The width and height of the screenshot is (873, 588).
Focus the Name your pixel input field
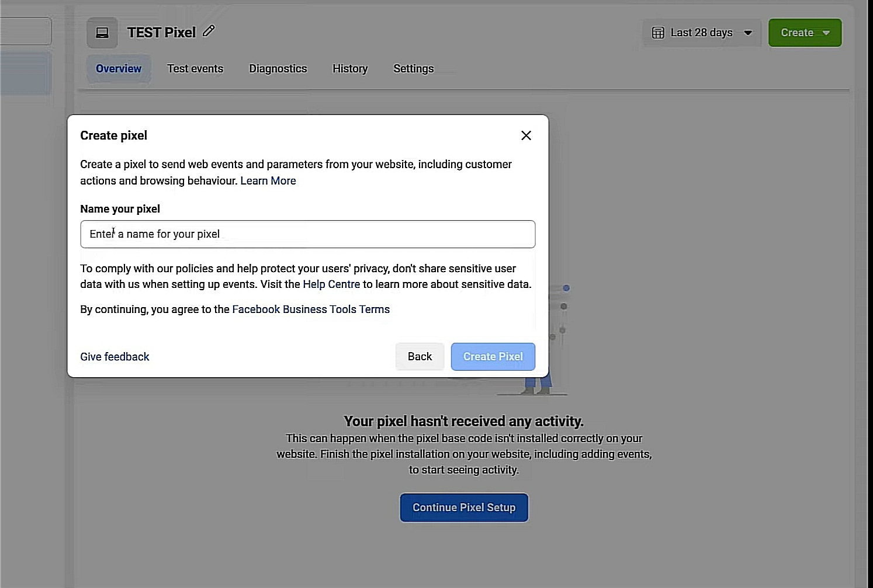307,234
